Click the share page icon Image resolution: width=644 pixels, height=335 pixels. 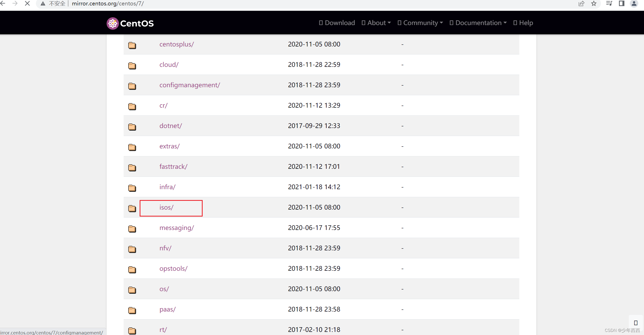[581, 4]
